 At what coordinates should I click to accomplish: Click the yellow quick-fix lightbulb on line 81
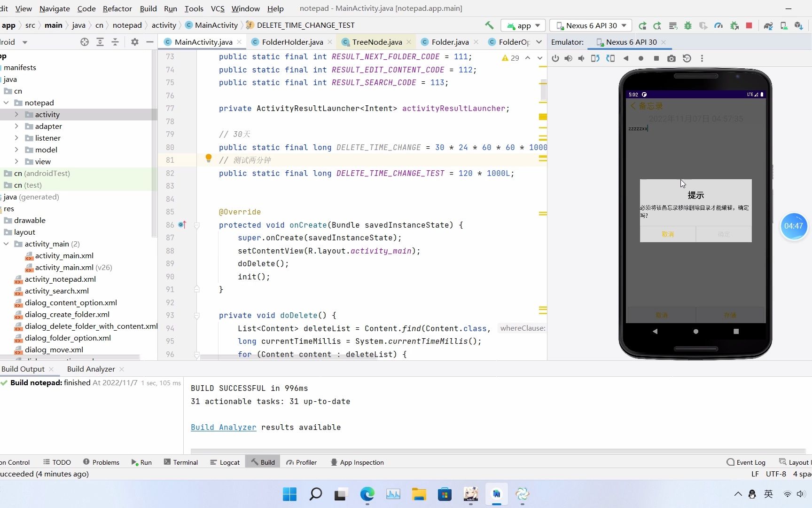209,159
